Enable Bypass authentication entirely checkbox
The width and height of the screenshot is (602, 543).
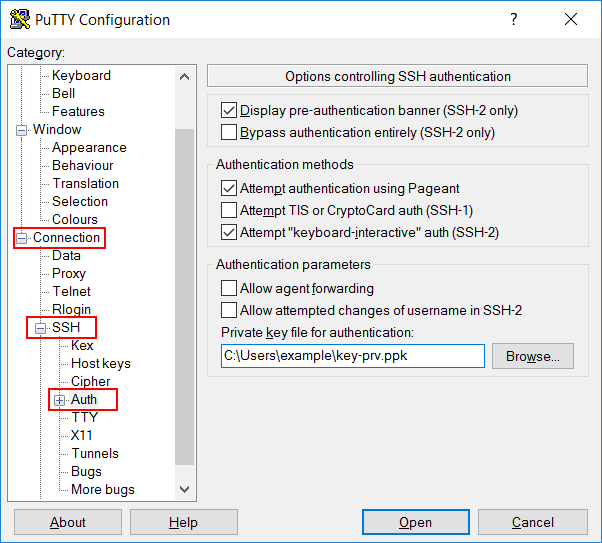[x=229, y=132]
